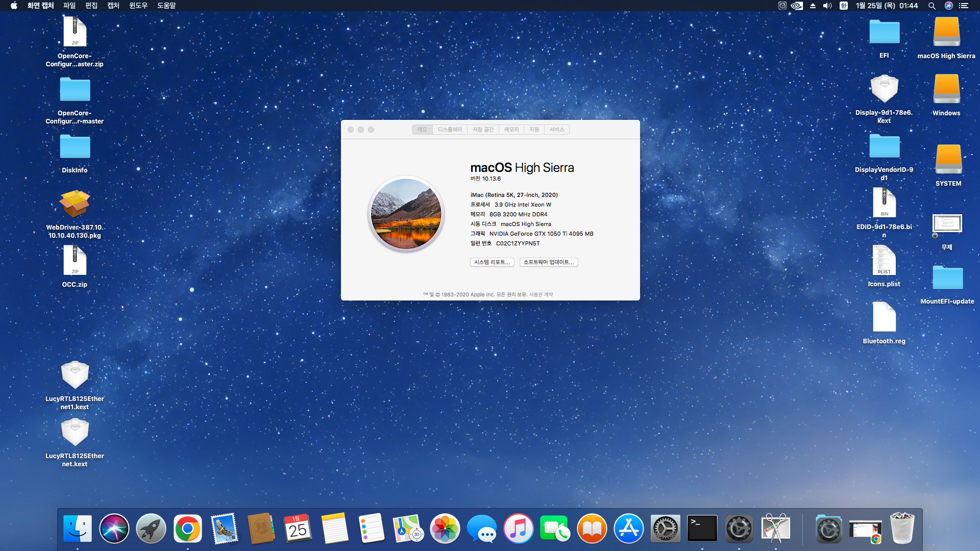Select the 개요 overview tab
Viewport: 980px width, 551px height.
pyautogui.click(x=422, y=130)
